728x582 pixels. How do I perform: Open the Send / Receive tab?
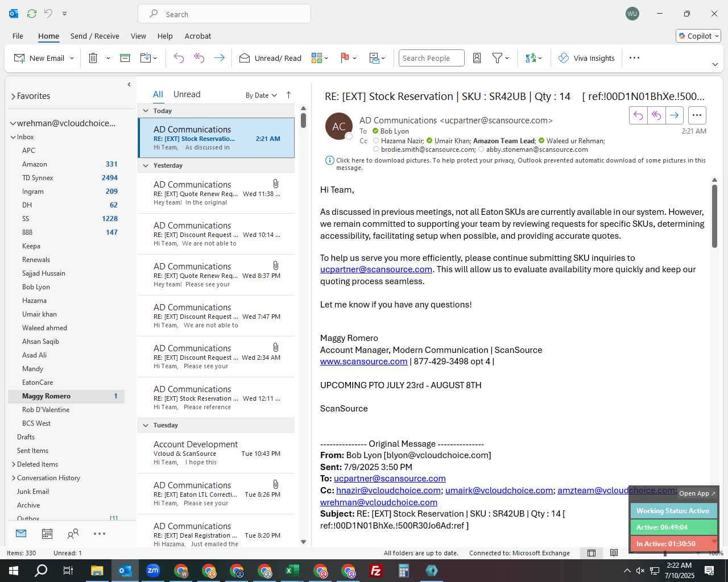[95, 36]
